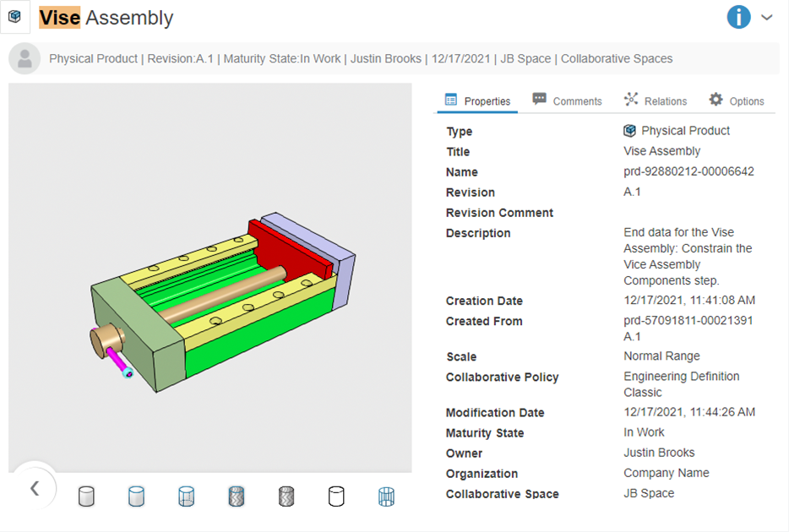The width and height of the screenshot is (789, 532).
Task: Switch to the Comments tab
Action: pos(567,100)
